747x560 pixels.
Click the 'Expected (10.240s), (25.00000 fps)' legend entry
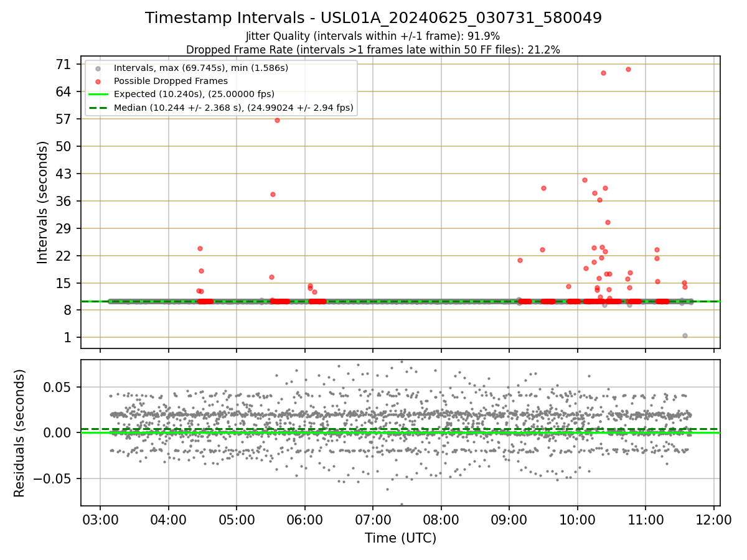194,94
